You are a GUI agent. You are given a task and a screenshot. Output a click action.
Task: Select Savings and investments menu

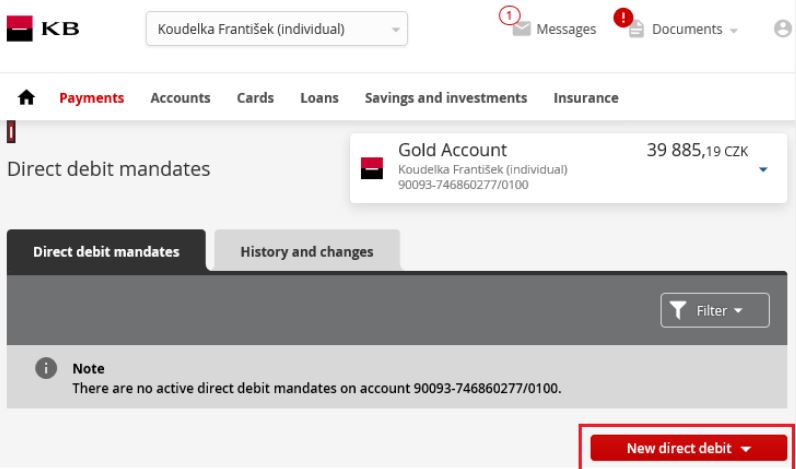coord(446,97)
